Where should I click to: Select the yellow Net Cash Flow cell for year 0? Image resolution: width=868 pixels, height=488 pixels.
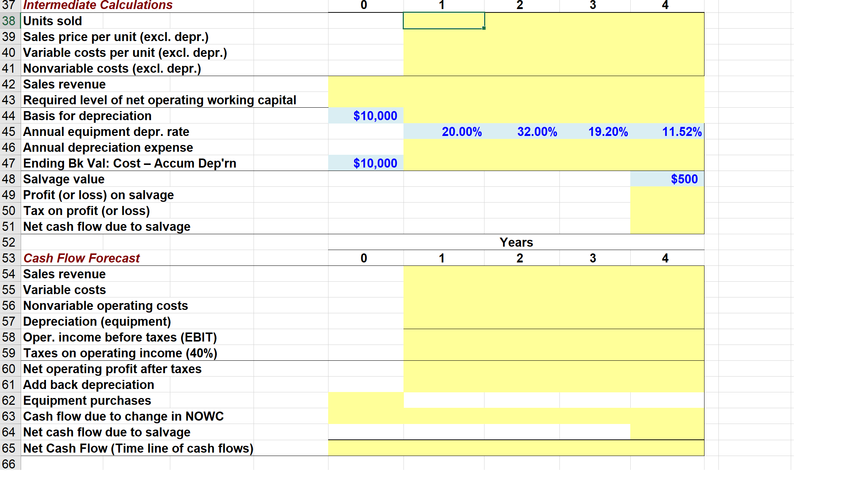tap(365, 448)
